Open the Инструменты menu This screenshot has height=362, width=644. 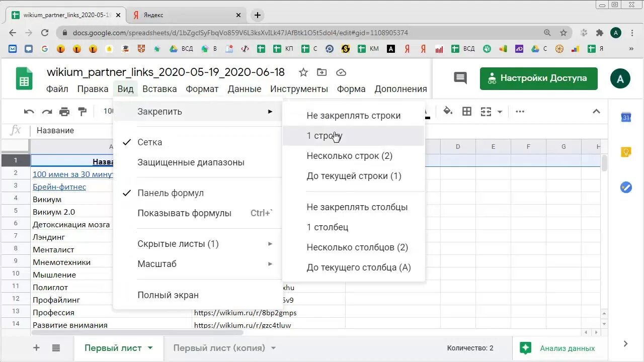pos(299,89)
